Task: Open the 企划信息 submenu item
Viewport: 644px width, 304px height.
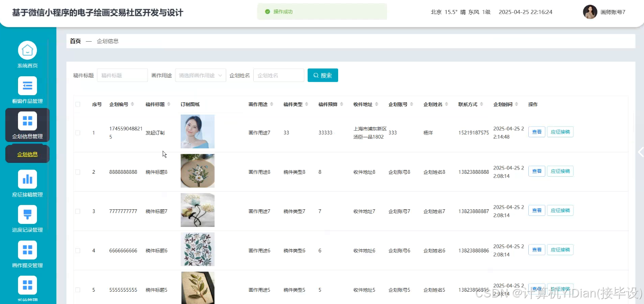Action: [x=27, y=153]
